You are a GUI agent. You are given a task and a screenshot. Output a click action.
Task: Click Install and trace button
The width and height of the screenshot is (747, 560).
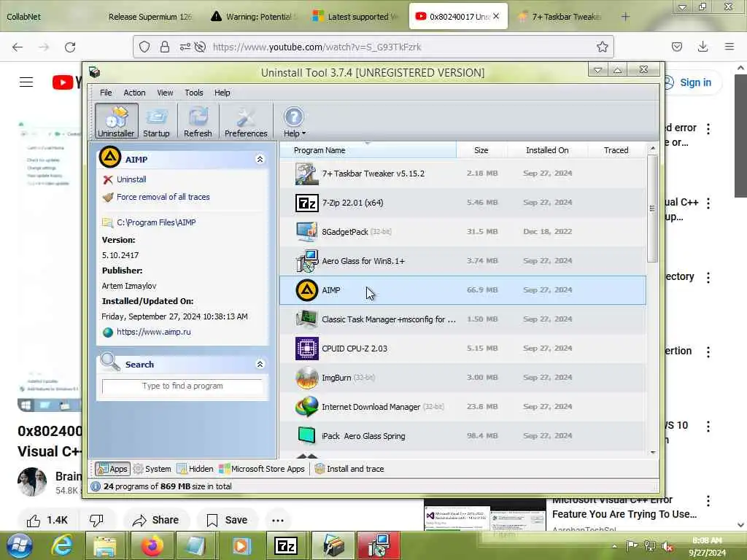349,469
